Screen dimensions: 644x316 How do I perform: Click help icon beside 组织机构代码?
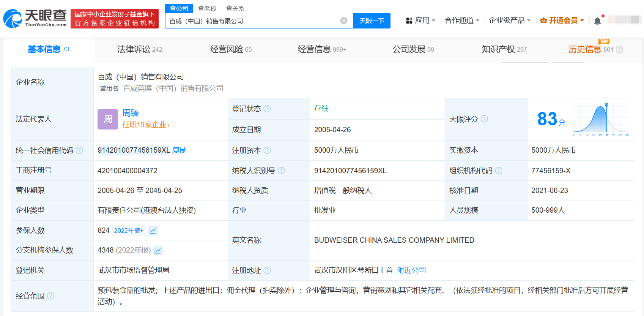[499, 171]
